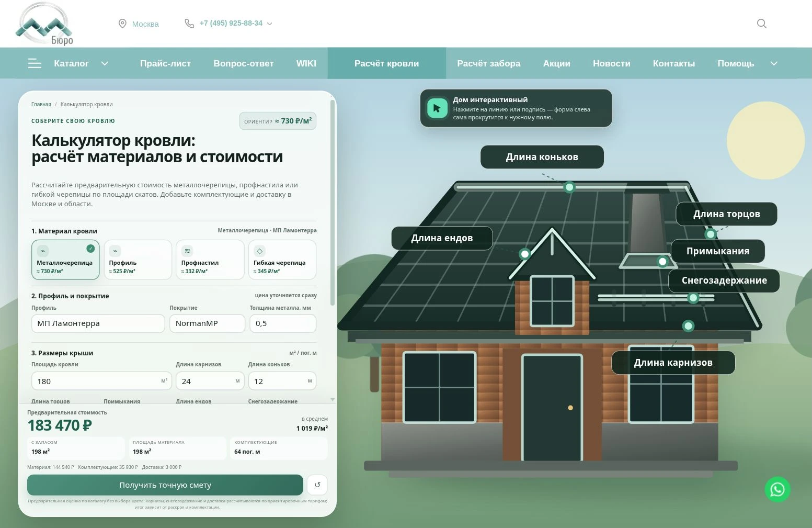Open the search magnifier icon
The width and height of the screenshot is (812, 528).
[762, 24]
